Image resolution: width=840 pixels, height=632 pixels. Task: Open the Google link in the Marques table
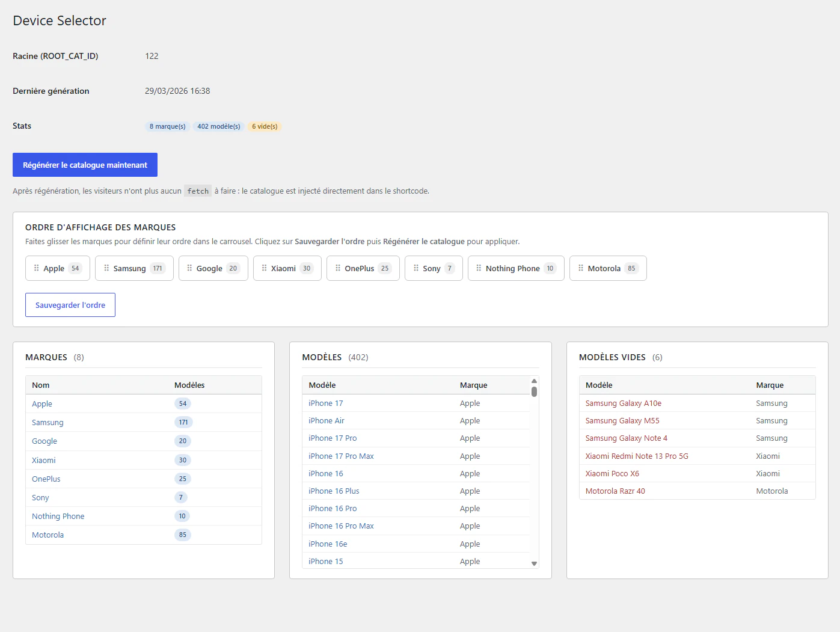click(44, 441)
